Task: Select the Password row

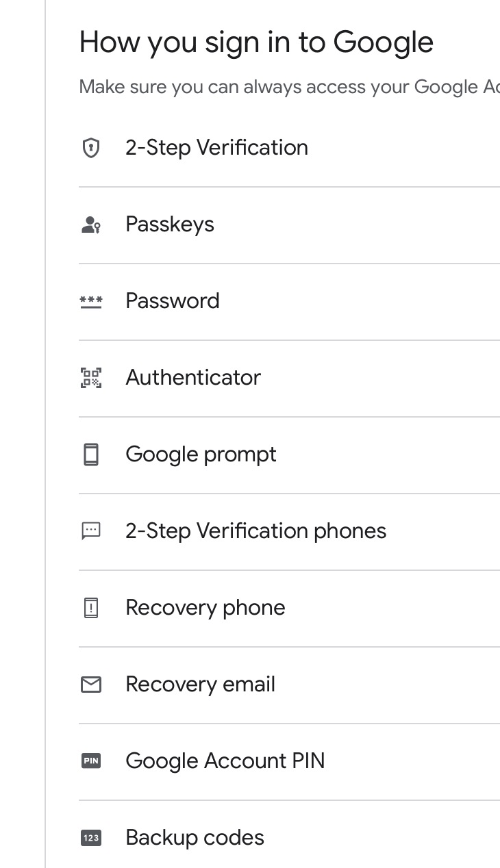Action: pos(289,302)
